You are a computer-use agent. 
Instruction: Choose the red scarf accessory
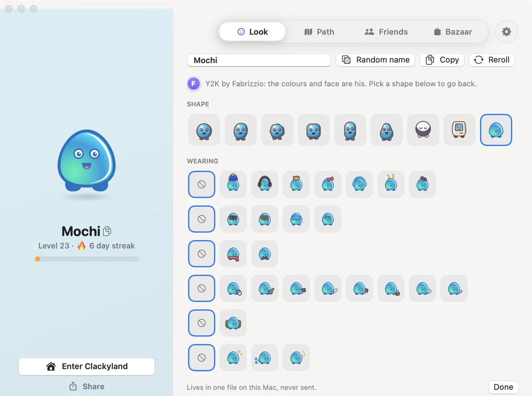coord(233,253)
